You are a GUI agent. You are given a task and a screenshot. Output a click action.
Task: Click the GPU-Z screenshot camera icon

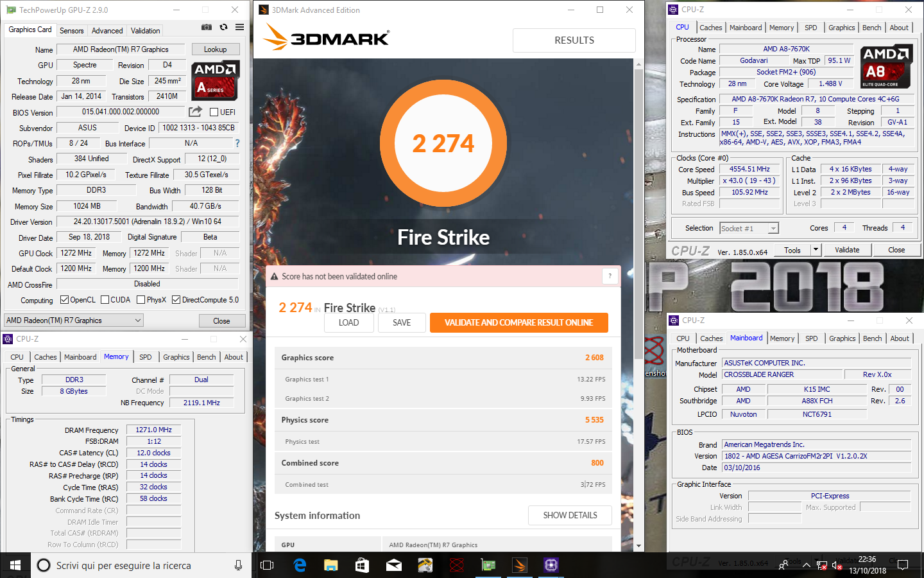tap(207, 27)
